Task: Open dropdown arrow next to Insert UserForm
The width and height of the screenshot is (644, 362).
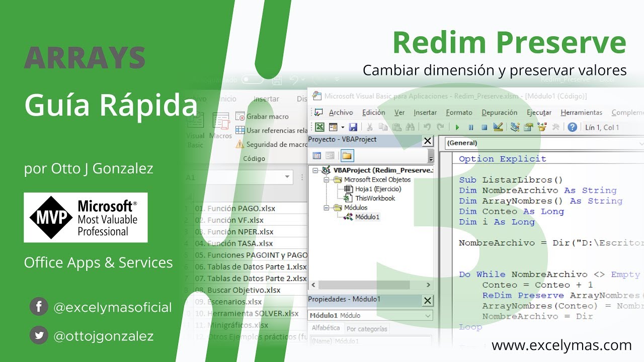Action: coord(342,127)
